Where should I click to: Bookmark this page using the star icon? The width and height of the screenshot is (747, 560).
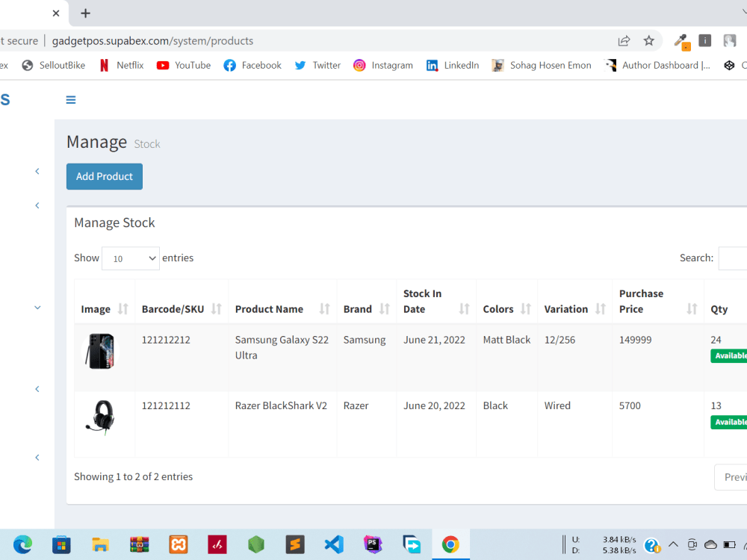(648, 41)
